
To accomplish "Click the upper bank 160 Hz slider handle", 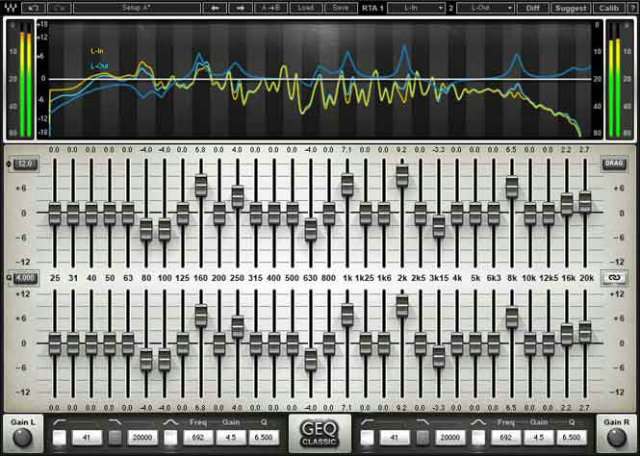I will pyautogui.click(x=201, y=185).
